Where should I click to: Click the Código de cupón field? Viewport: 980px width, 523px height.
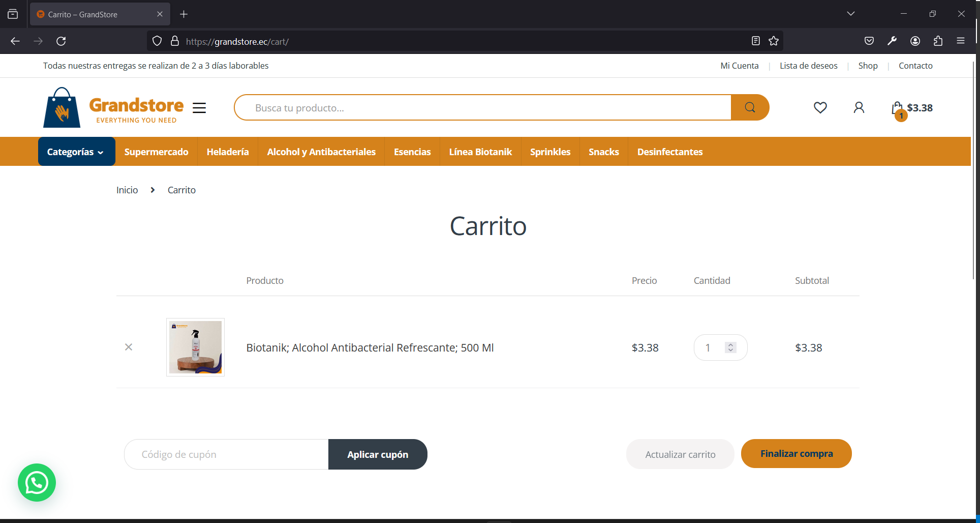coord(227,454)
